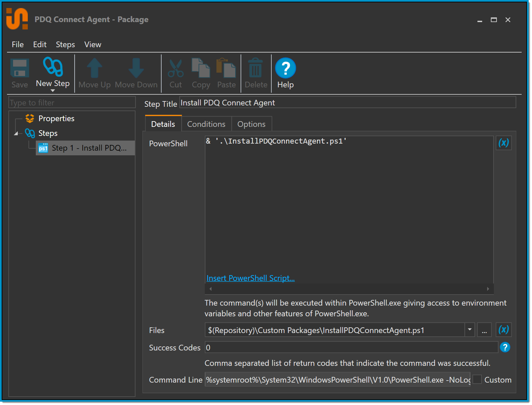
Task: Click the right arrow of horizontal scrollbar
Action: (x=488, y=289)
